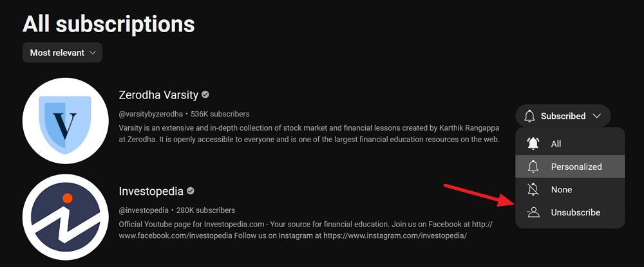Click the @investopedia handle text
The width and height of the screenshot is (644, 267).
(144, 210)
